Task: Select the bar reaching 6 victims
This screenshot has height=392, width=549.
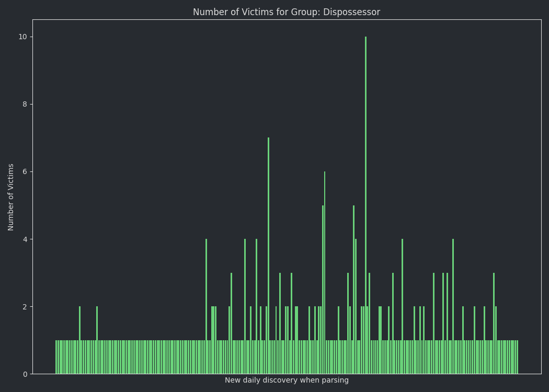Action: pos(325,273)
